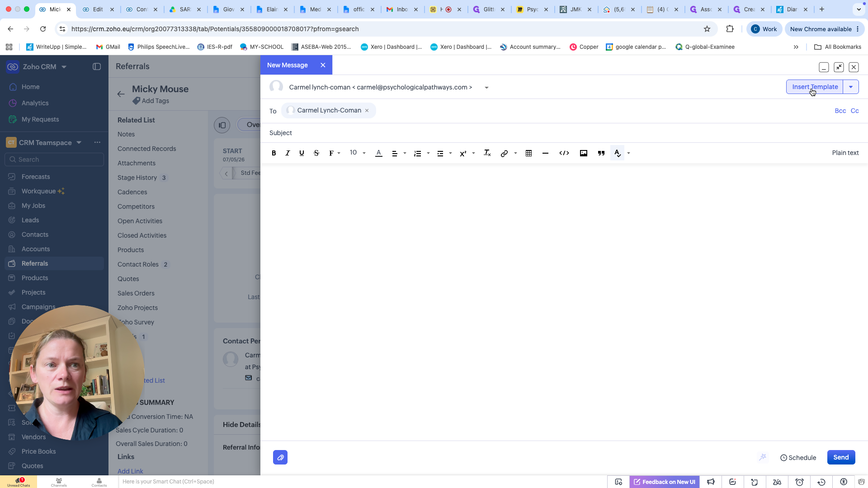Add Tags to Micky Mouse record
This screenshot has height=488, width=868.
coord(151,101)
